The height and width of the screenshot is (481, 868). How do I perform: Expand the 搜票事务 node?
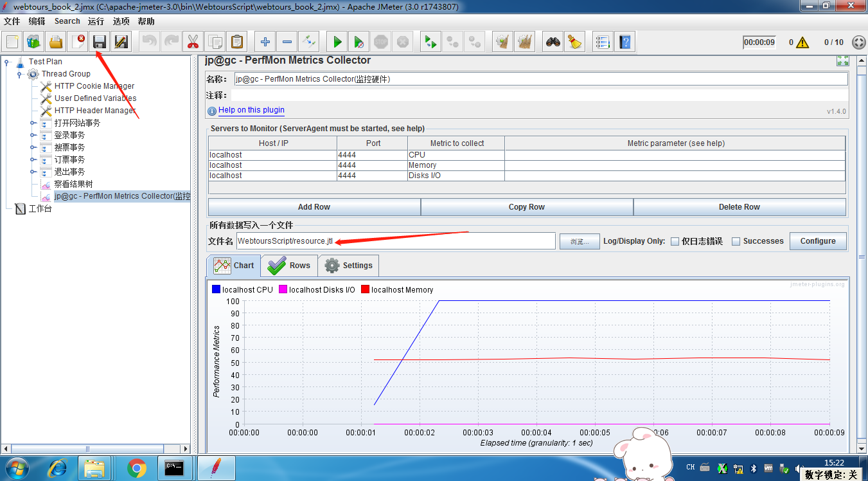click(33, 147)
